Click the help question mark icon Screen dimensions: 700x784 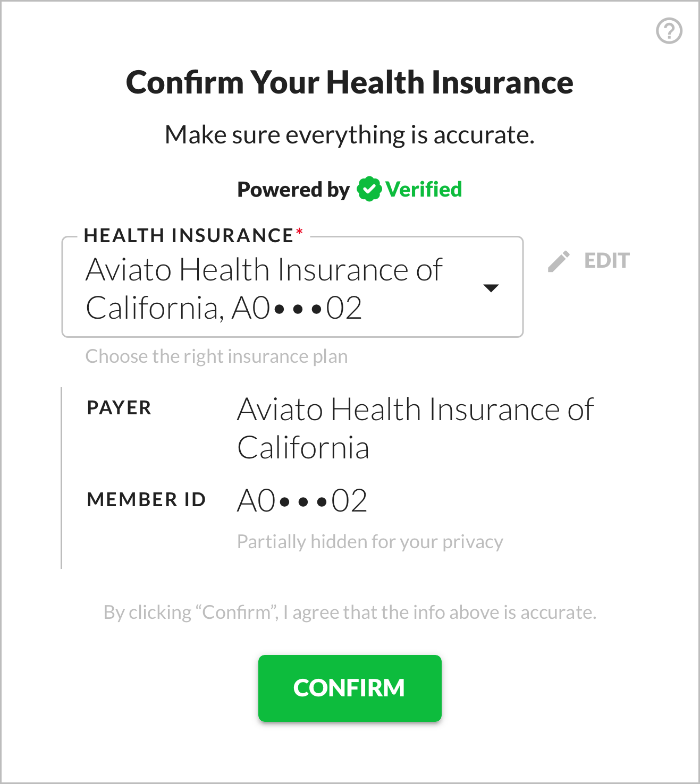(669, 31)
